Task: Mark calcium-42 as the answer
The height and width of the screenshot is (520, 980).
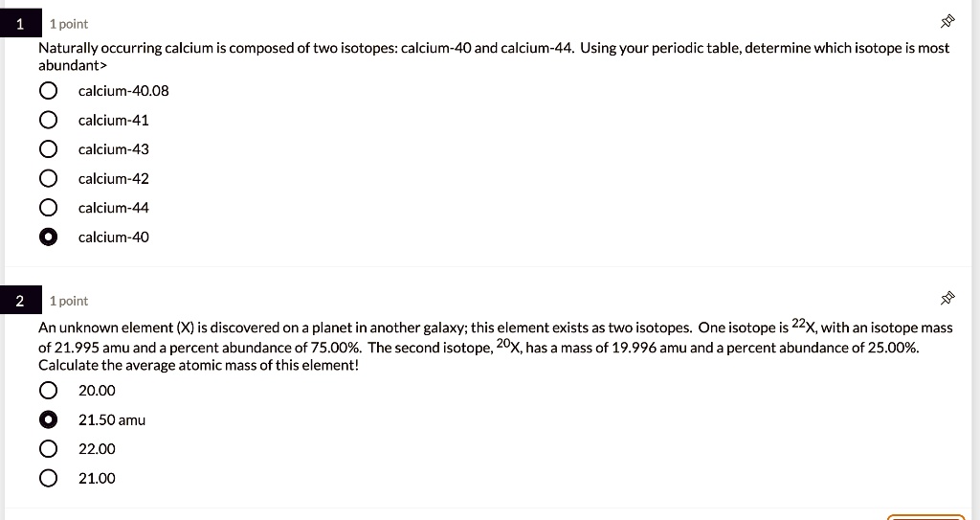Action: pos(48,179)
